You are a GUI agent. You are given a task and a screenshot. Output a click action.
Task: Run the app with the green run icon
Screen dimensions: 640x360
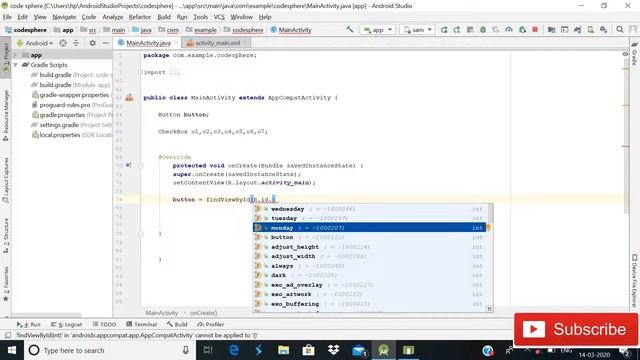pos(444,30)
